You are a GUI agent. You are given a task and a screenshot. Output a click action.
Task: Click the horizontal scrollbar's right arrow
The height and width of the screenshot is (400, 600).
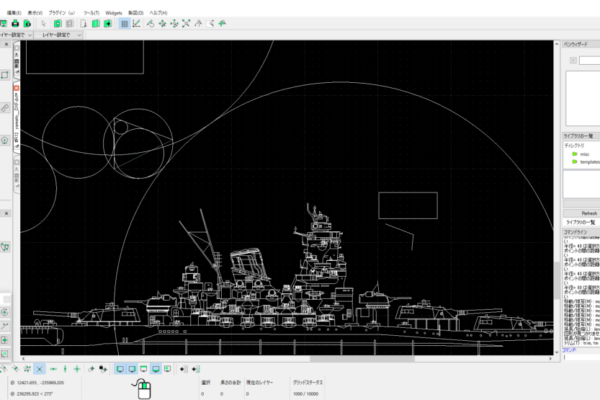pyautogui.click(x=550, y=359)
